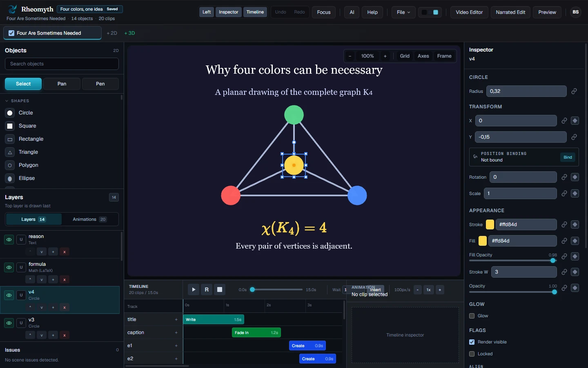Open Narrated Edit

click(x=510, y=12)
